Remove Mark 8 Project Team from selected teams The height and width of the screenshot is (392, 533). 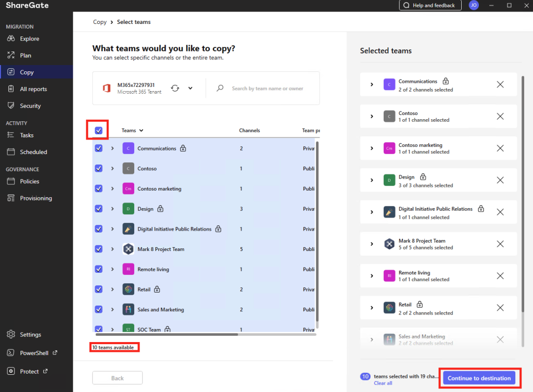click(500, 244)
